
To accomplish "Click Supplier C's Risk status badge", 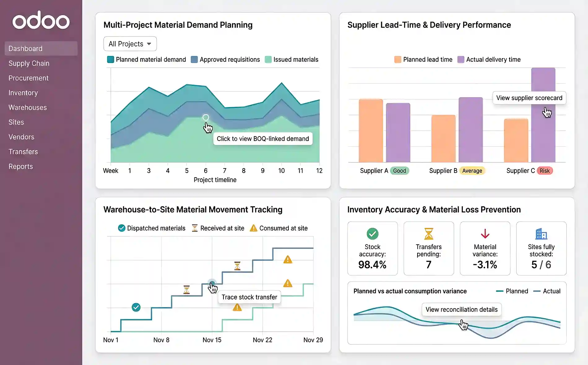I will click(545, 171).
